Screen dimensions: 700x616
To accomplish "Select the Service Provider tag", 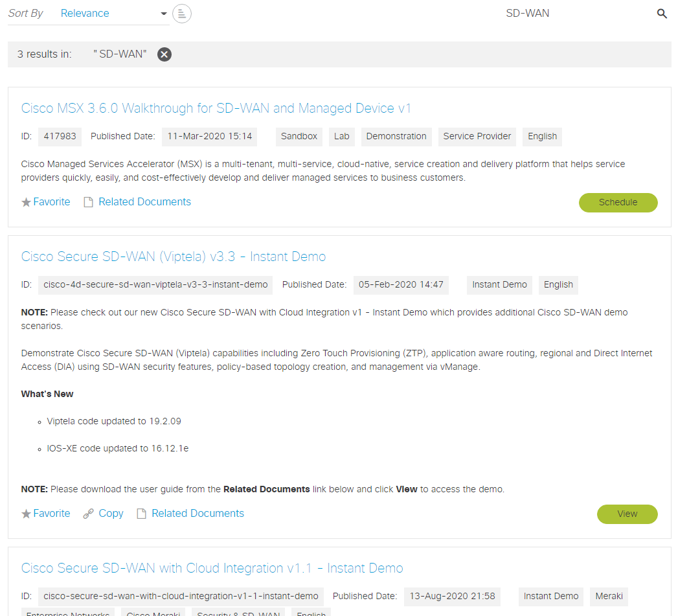I will point(477,137).
